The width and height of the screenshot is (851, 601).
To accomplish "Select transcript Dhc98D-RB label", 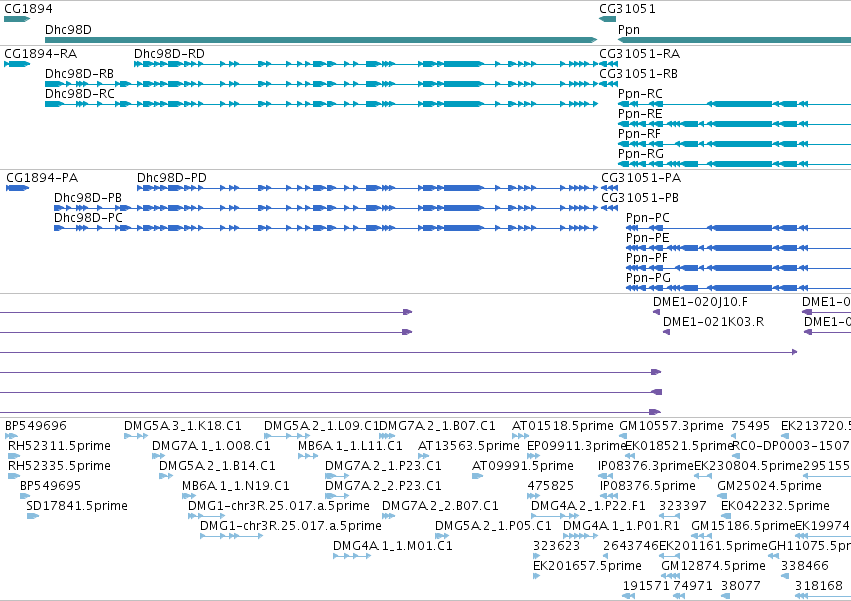I will coord(79,74).
